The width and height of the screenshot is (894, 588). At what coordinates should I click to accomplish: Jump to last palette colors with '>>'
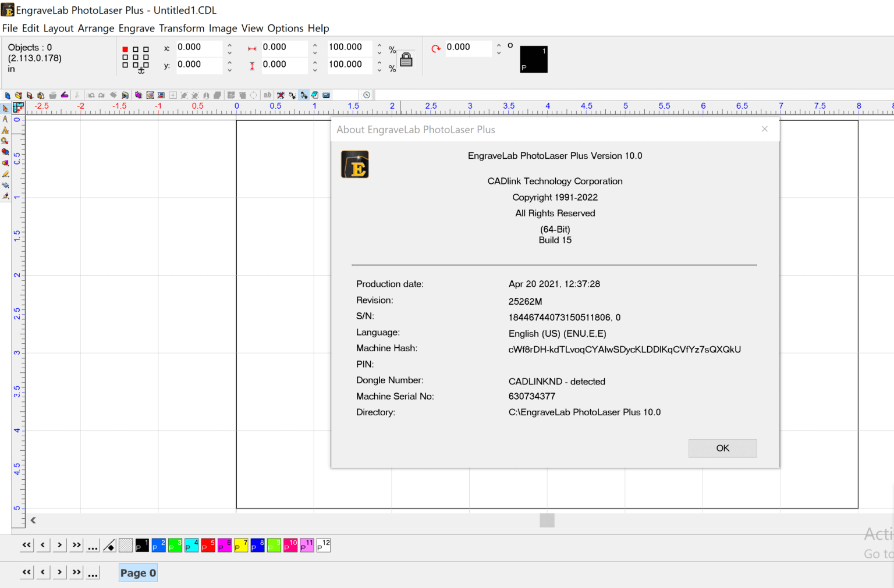[x=76, y=546]
